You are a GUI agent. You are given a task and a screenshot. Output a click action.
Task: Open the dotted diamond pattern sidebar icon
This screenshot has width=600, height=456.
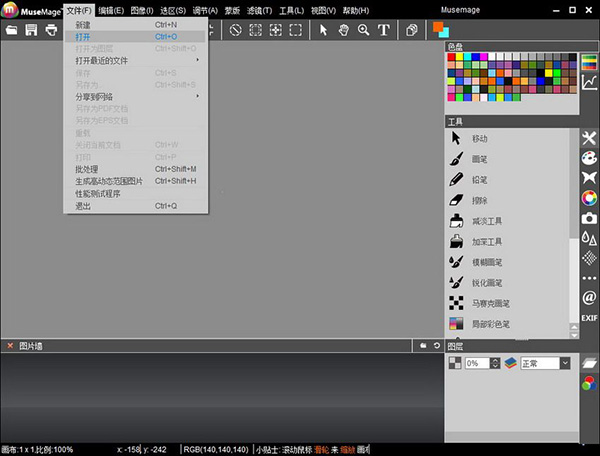coord(589,258)
